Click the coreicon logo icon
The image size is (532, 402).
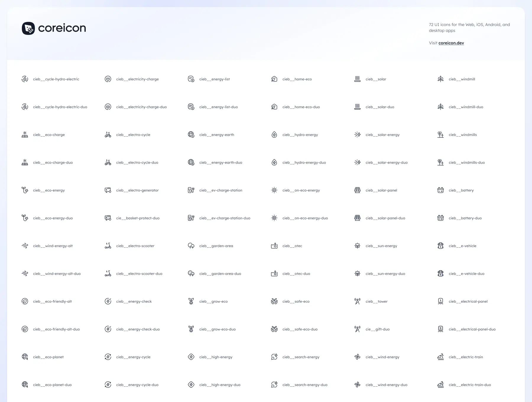point(28,28)
